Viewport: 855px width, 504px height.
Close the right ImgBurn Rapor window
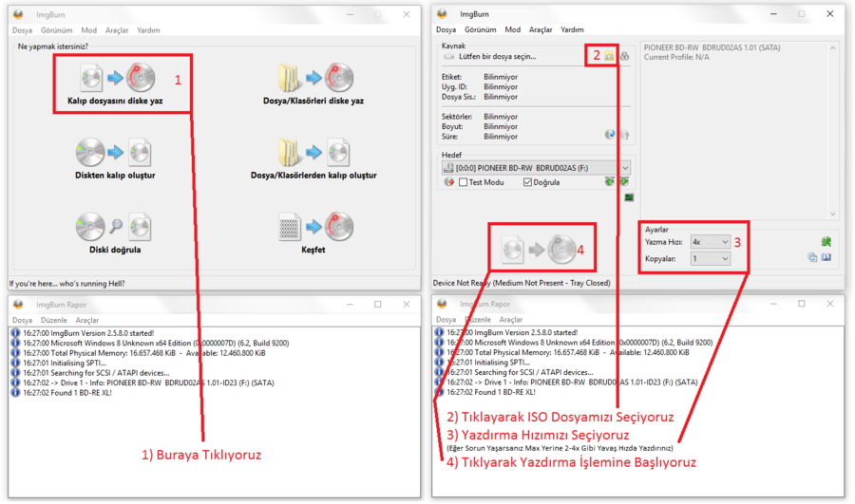pos(830,304)
